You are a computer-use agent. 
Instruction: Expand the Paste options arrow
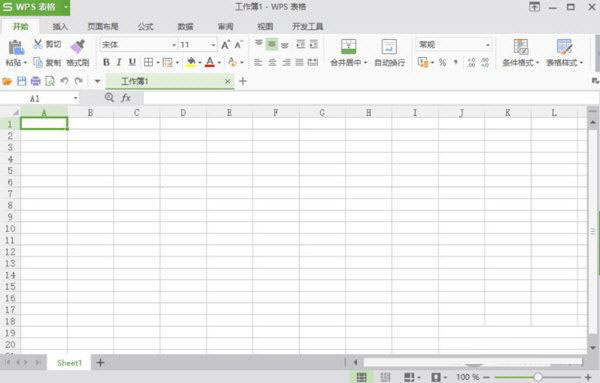(x=25, y=63)
